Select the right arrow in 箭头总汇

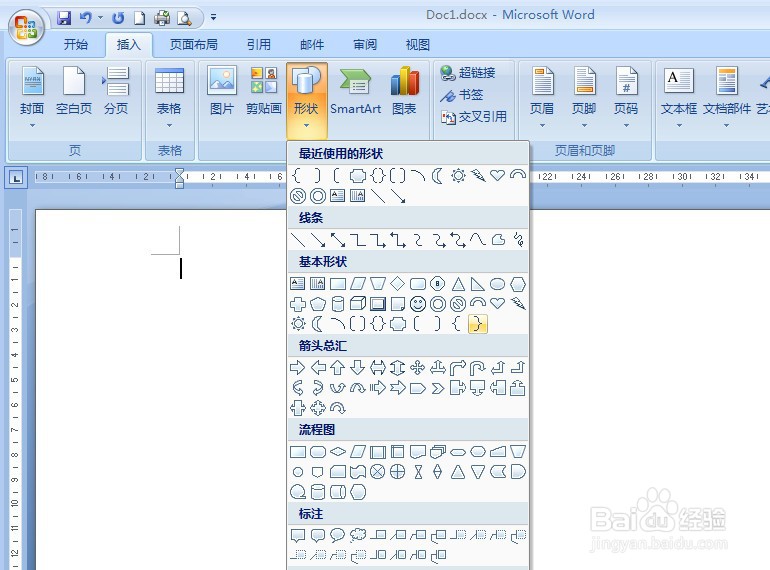298,367
